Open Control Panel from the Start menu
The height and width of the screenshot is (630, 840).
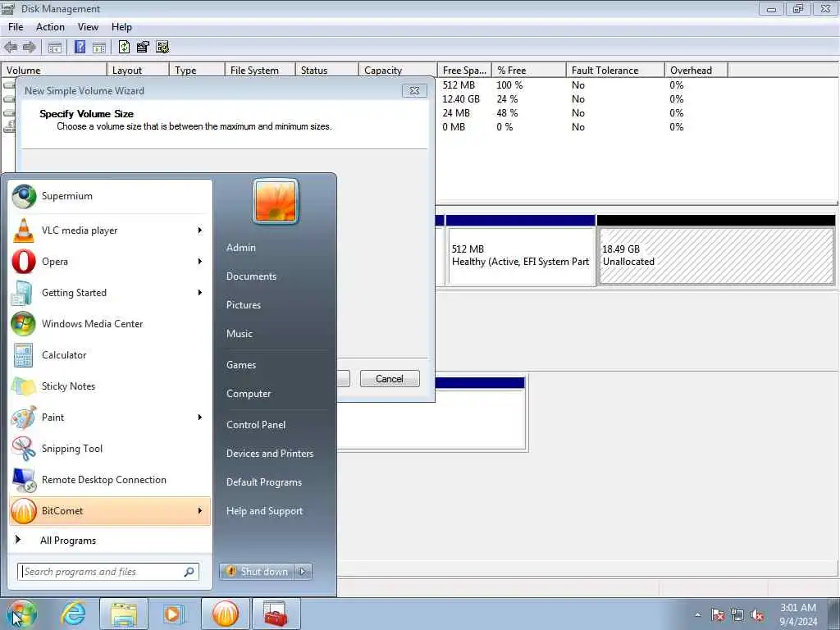256,425
